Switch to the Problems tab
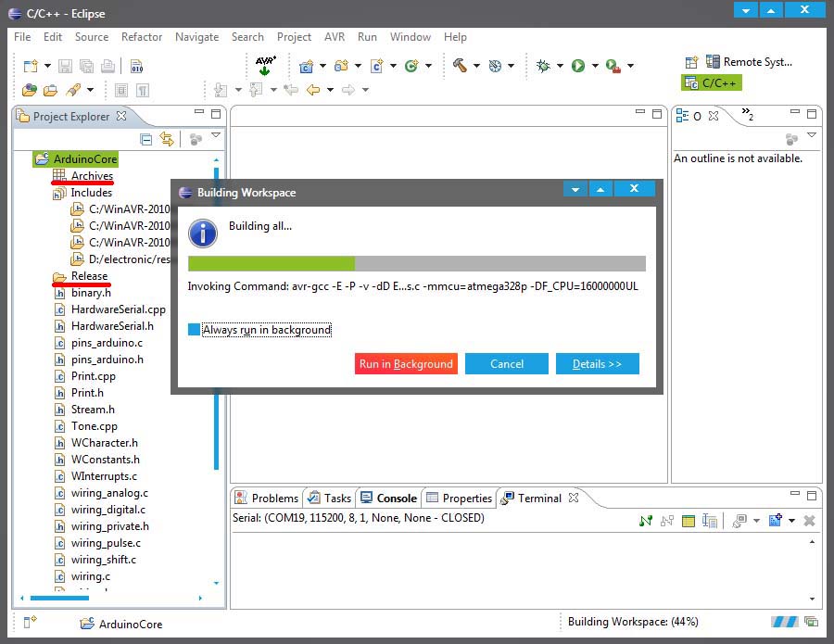This screenshot has width=834, height=644. tap(267, 499)
